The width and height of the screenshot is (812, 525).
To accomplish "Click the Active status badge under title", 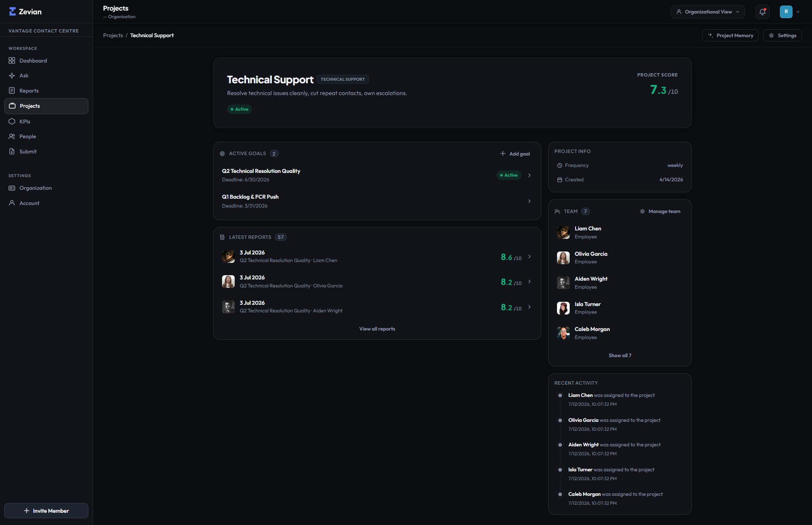I will point(239,109).
